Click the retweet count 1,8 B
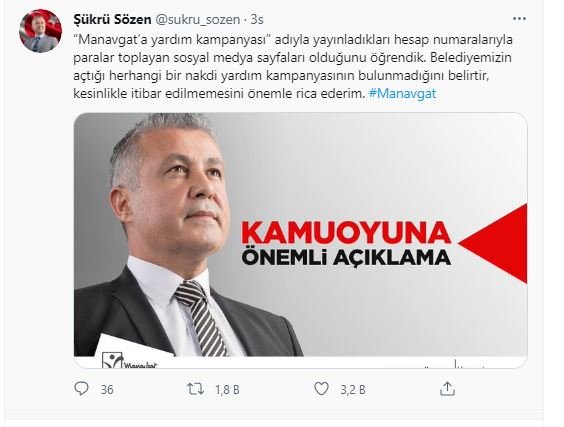This screenshot has width=564, height=427. (227, 390)
